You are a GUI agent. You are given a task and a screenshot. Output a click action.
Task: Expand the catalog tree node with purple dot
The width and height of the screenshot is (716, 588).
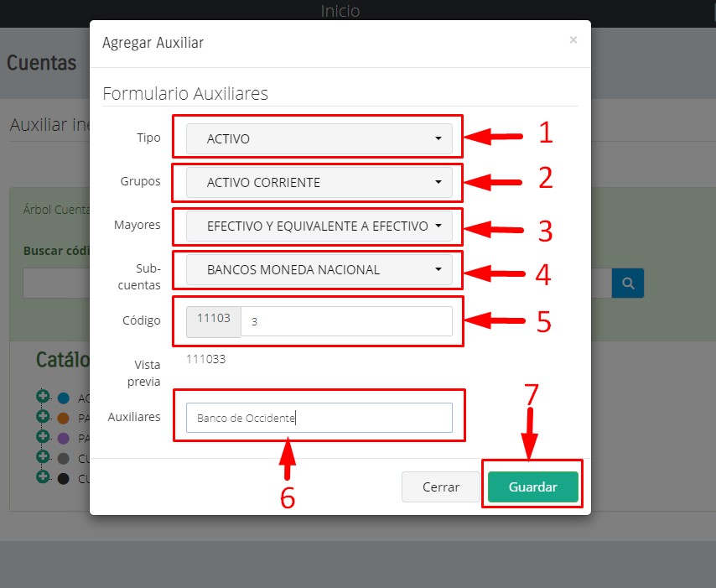[x=43, y=436]
